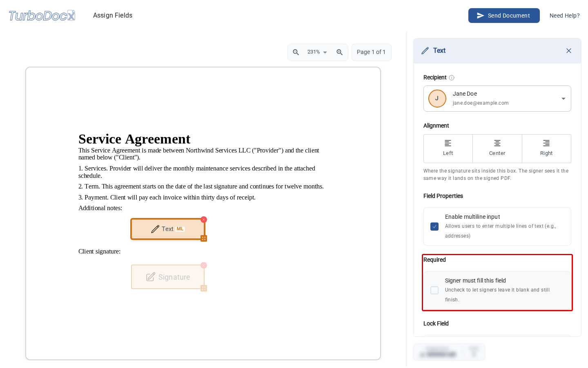The image size is (588, 368).
Task: Open the Jane Doe recipient dropdown
Action: (x=497, y=99)
